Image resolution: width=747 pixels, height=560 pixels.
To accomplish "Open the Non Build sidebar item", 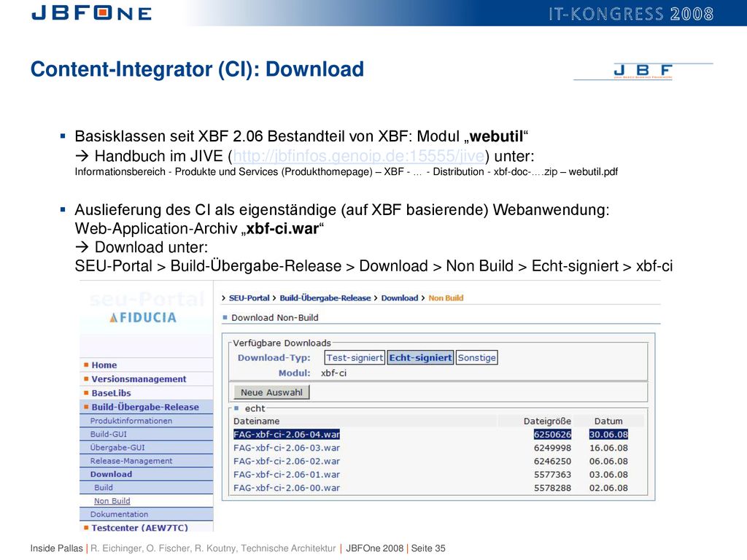I will pyautogui.click(x=112, y=500).
